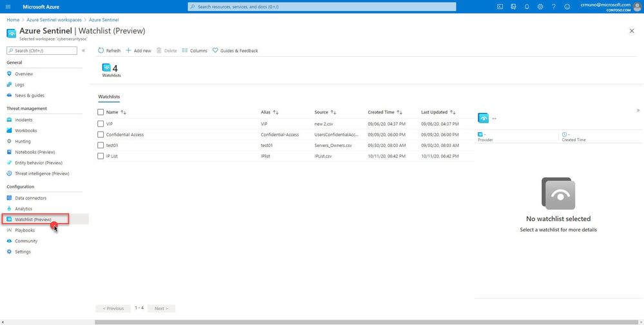Go to the Azure Sentinel breadcrumb
This screenshot has height=325, width=644.
pyautogui.click(x=104, y=20)
